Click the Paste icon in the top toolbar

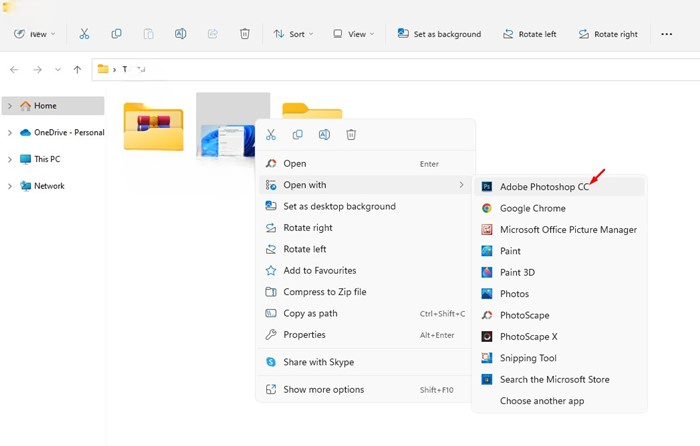click(148, 34)
